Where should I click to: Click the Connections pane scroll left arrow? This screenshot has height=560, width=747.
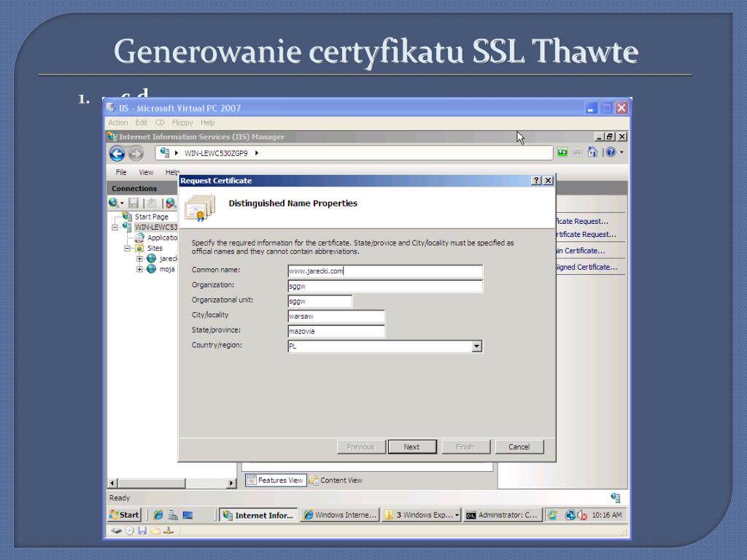pos(112,483)
